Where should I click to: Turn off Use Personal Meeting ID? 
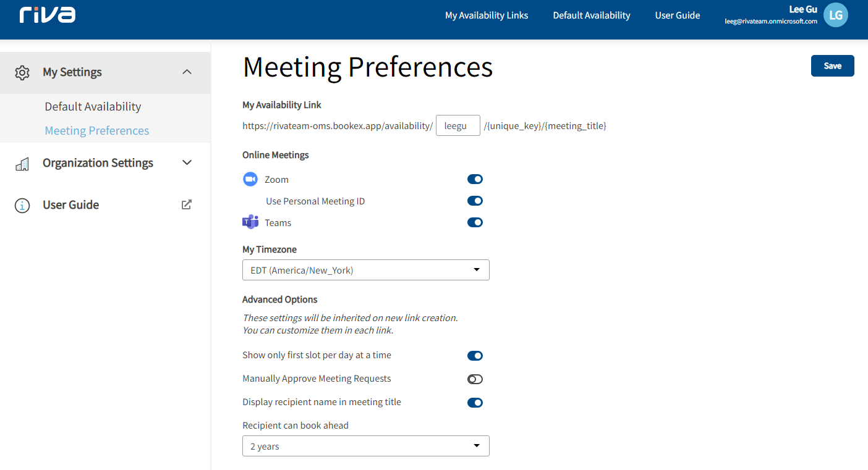[x=475, y=201]
